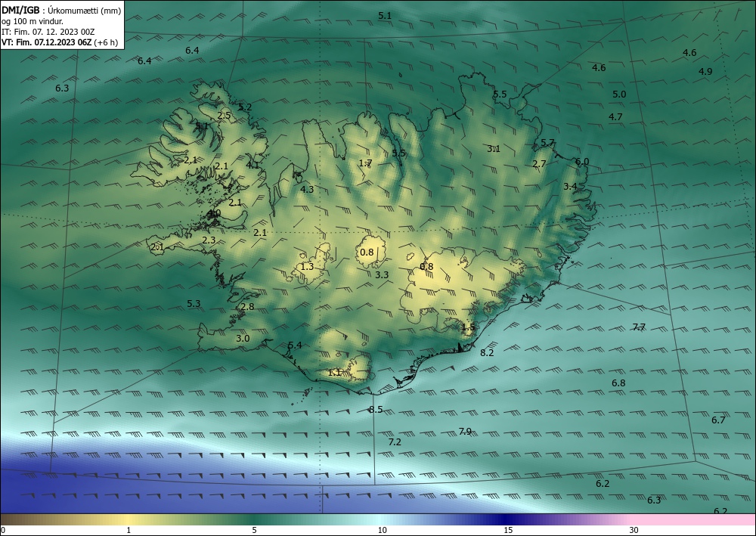This screenshot has height=536, width=756.
Task: Click the 30 label on the color scale
Action: point(634,530)
